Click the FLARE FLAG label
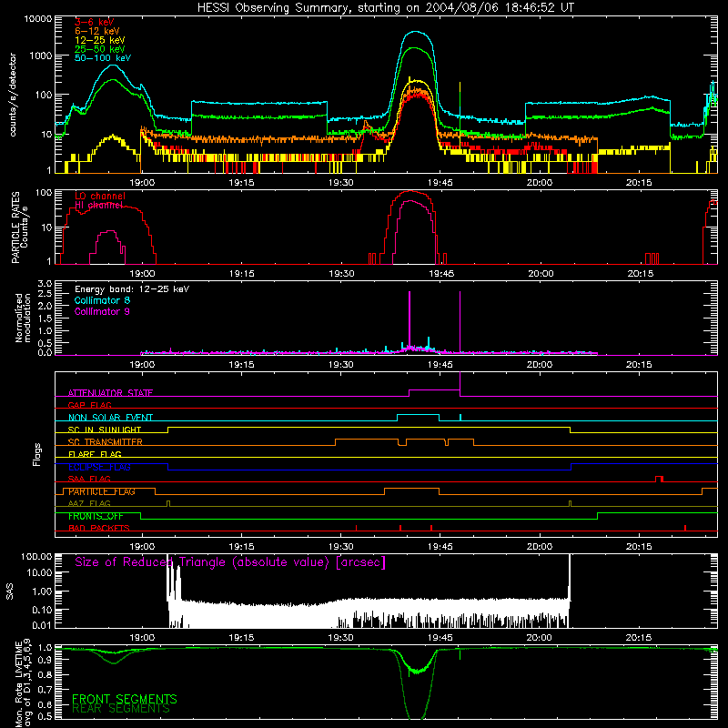Viewport: 728px width, 728px height. [95, 454]
